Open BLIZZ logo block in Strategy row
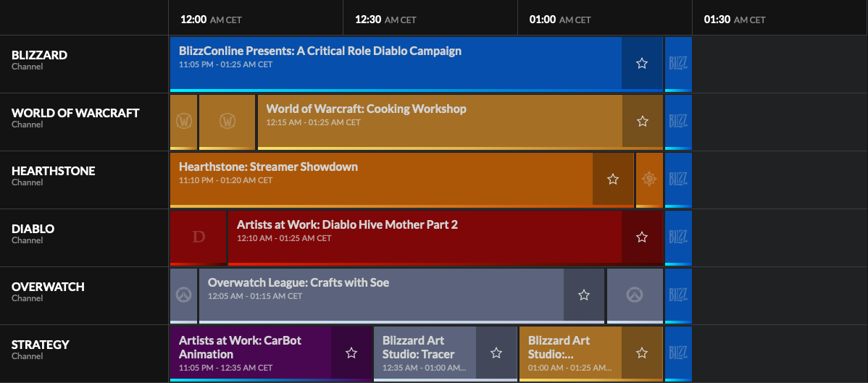This screenshot has height=383, width=868. [x=678, y=353]
